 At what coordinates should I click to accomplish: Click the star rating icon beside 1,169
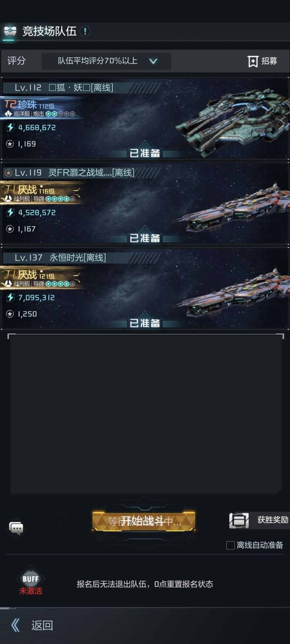click(10, 144)
